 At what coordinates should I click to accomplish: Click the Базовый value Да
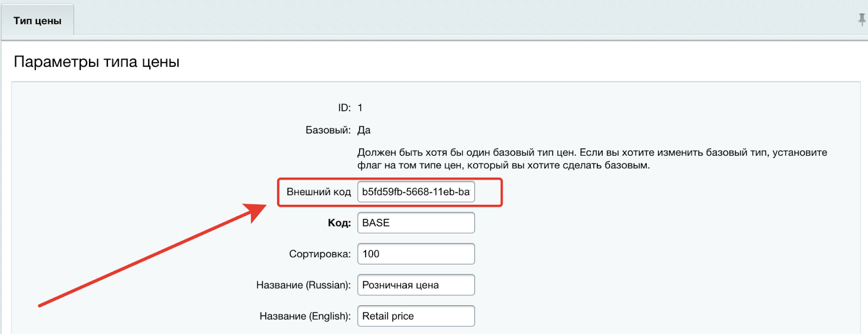tap(364, 130)
